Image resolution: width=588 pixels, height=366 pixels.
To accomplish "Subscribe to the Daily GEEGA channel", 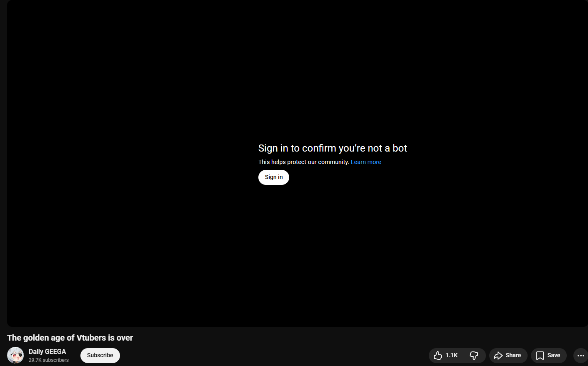I will click(100, 355).
